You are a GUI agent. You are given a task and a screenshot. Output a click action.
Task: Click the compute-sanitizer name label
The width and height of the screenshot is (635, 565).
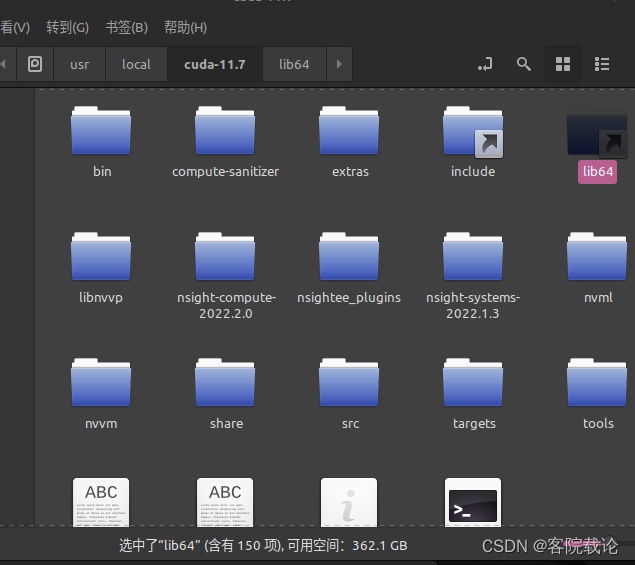(226, 172)
